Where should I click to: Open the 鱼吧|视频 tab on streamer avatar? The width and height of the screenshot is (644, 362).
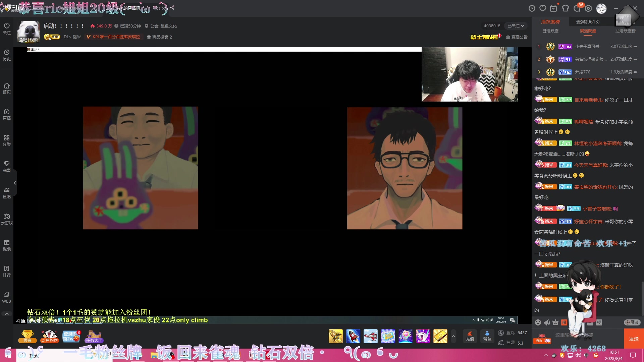pyautogui.click(x=29, y=40)
